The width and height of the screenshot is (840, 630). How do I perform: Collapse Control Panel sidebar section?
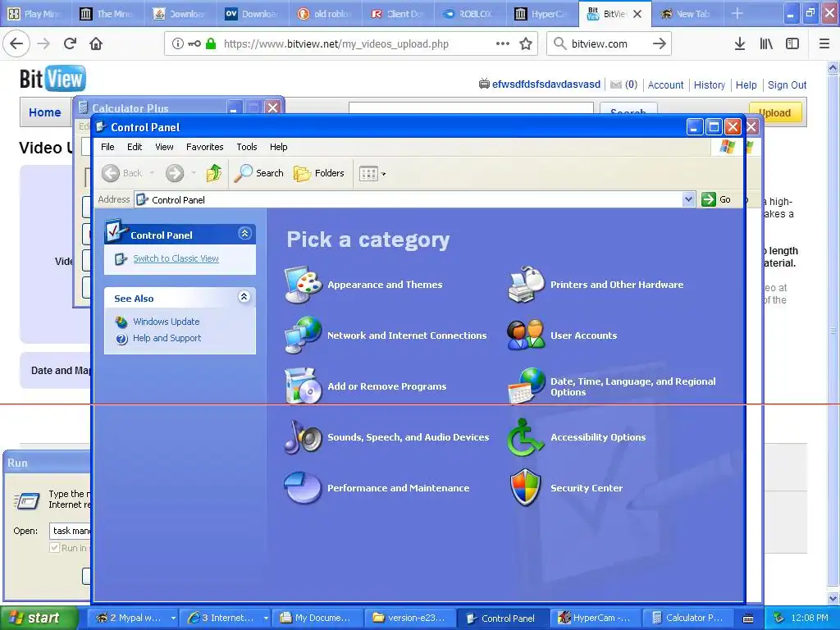pyautogui.click(x=244, y=234)
